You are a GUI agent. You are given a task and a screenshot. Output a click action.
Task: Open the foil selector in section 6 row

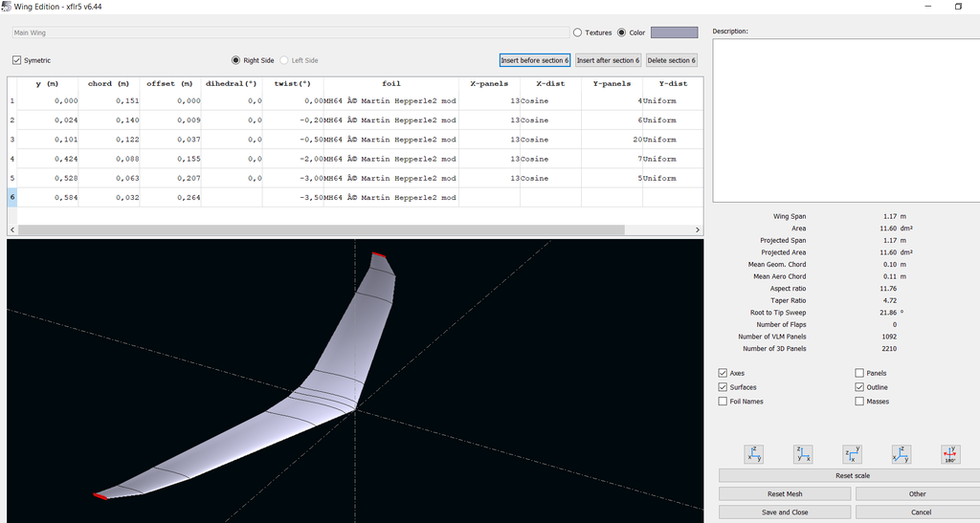[390, 198]
